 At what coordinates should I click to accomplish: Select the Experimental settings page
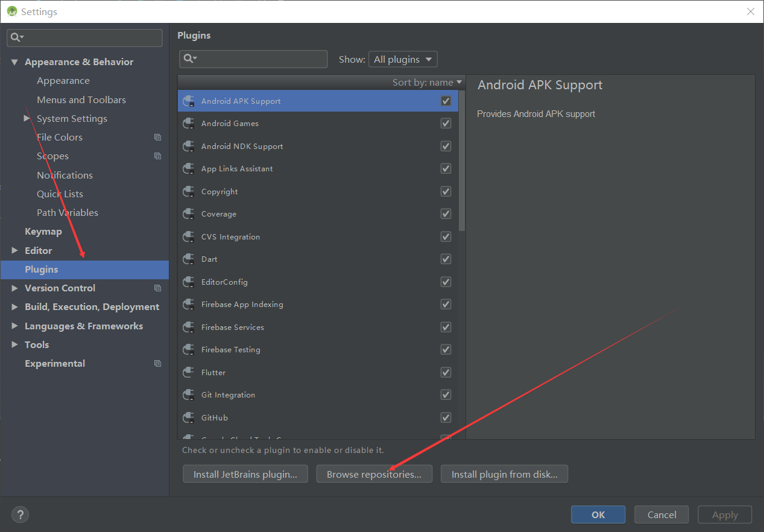point(54,363)
